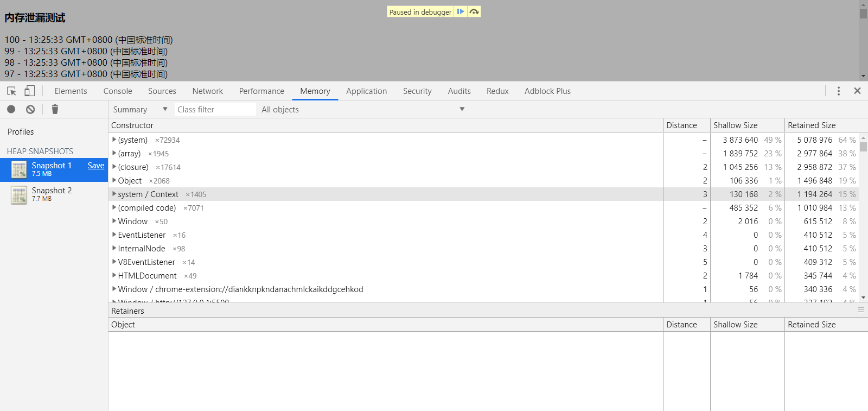Open the All objects filter dropdown
This screenshot has width=868, height=411.
pos(363,109)
